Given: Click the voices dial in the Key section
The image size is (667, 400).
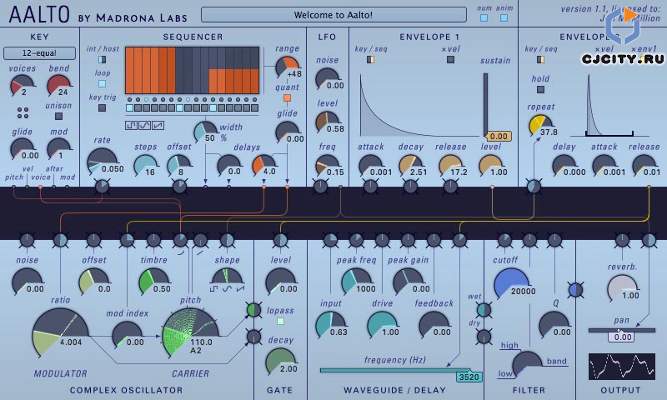Looking at the screenshot, I should coord(21,86).
